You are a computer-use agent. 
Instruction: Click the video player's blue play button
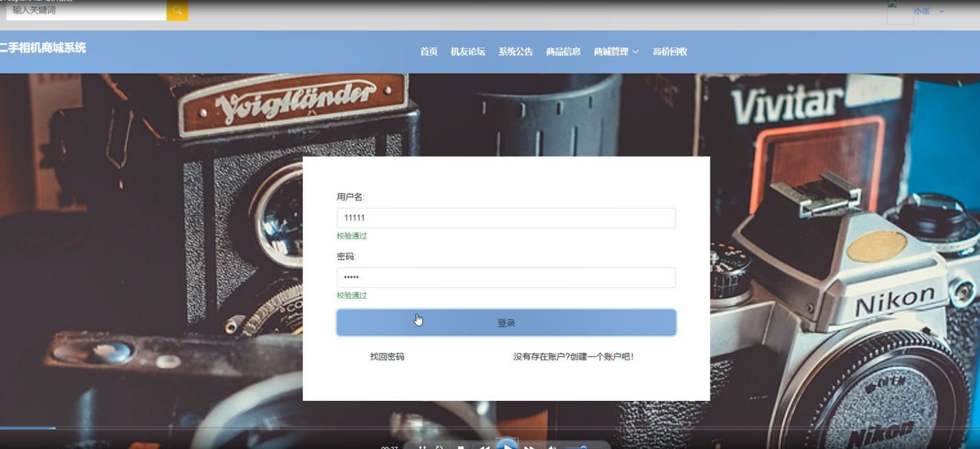(x=507, y=444)
